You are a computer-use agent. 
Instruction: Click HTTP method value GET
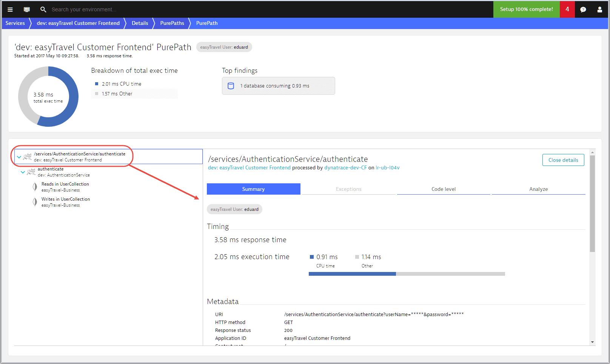pos(288,323)
